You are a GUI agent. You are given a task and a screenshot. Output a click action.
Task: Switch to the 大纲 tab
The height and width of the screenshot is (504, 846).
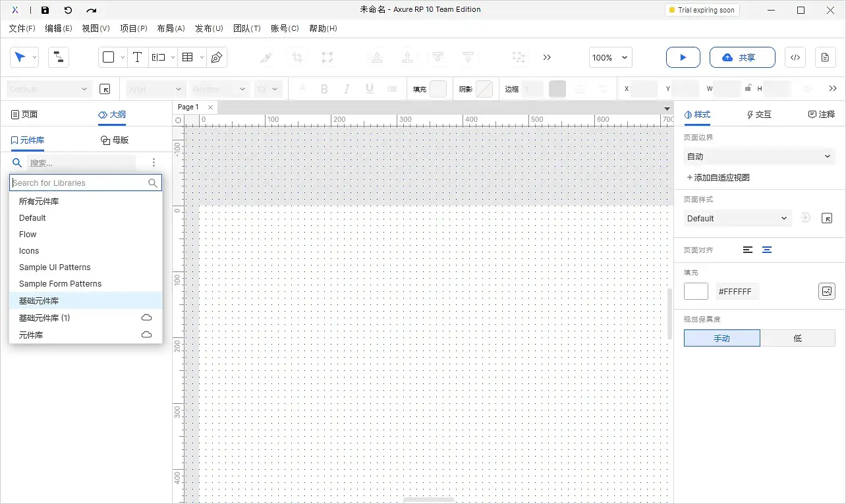tap(112, 113)
